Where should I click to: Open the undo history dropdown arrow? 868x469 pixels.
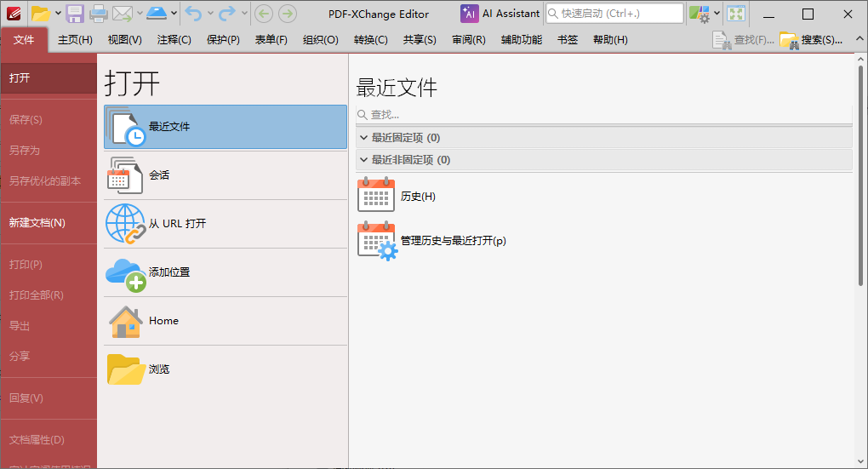[210, 14]
